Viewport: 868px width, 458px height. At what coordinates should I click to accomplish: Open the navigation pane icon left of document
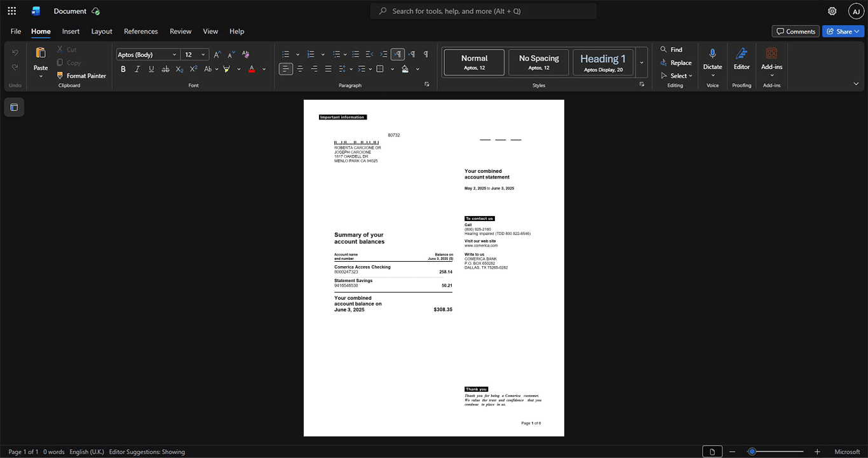(14, 107)
